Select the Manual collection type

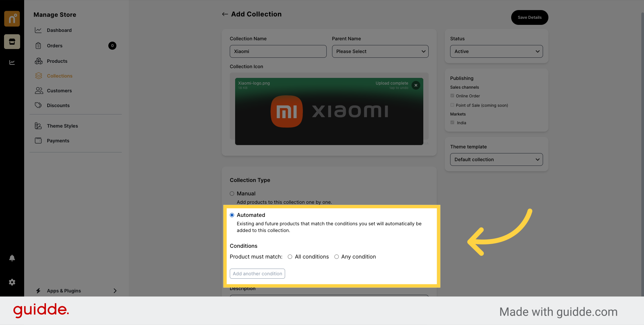pyautogui.click(x=232, y=194)
